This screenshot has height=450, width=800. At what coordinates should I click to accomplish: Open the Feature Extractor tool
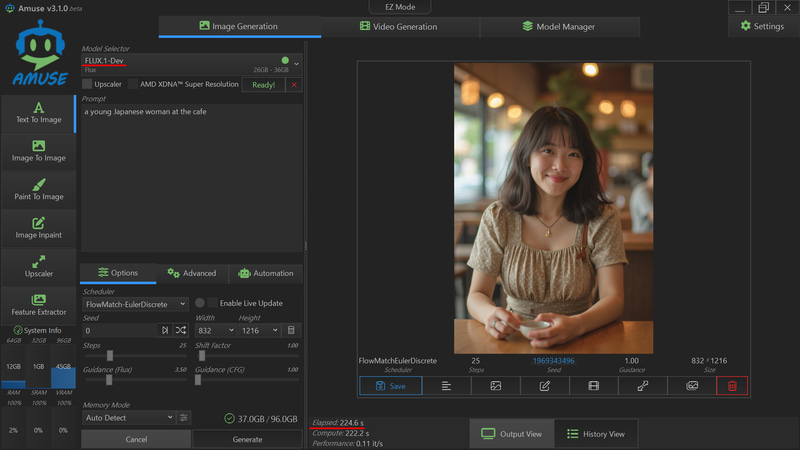click(x=39, y=305)
